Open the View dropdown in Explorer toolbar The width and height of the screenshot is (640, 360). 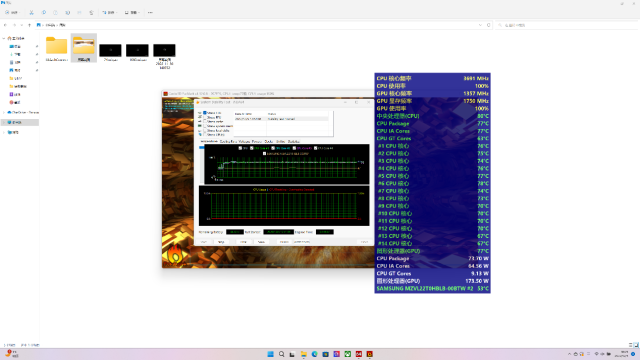[x=132, y=13]
